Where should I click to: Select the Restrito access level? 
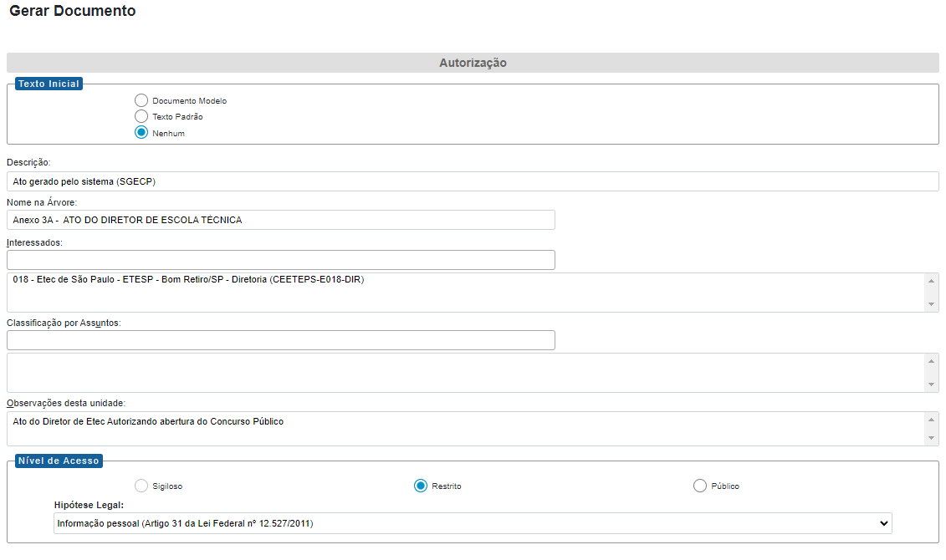[x=421, y=486]
